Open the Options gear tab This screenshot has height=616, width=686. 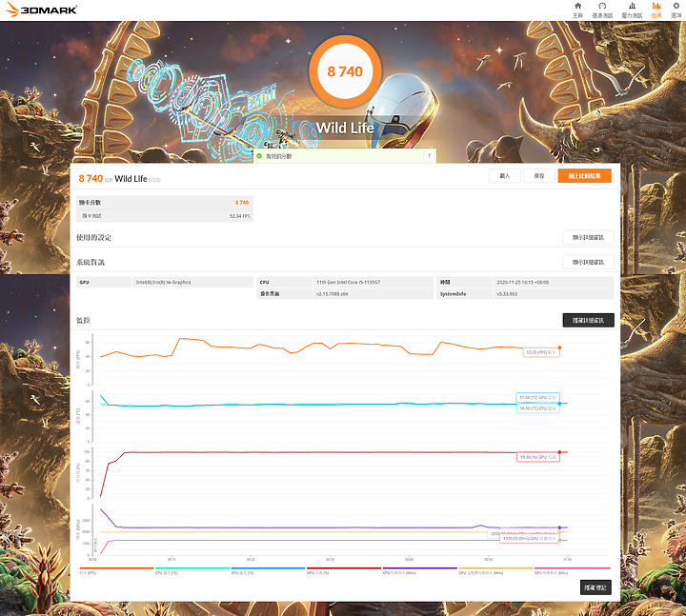pos(676,10)
